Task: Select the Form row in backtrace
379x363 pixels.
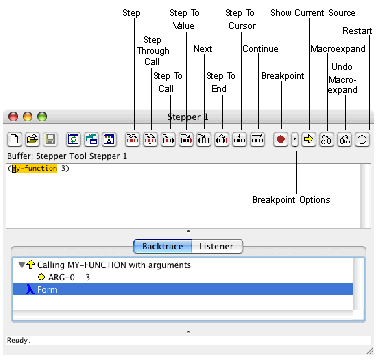Action: tap(183, 289)
